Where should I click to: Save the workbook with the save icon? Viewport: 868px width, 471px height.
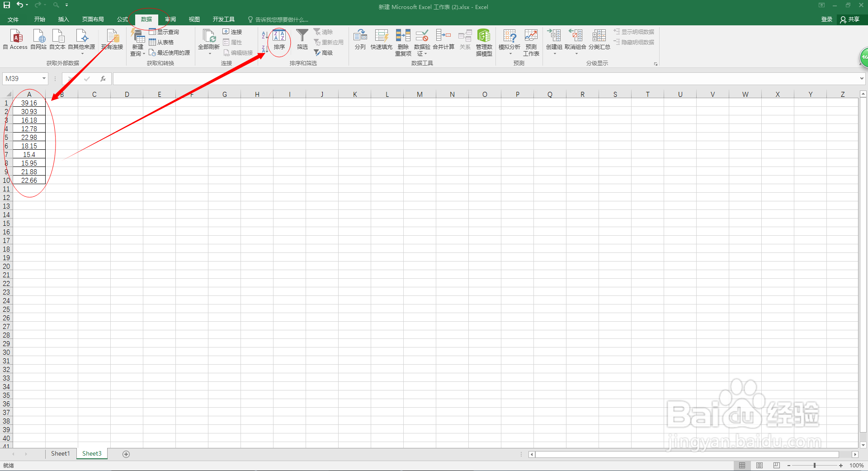pyautogui.click(x=7, y=5)
